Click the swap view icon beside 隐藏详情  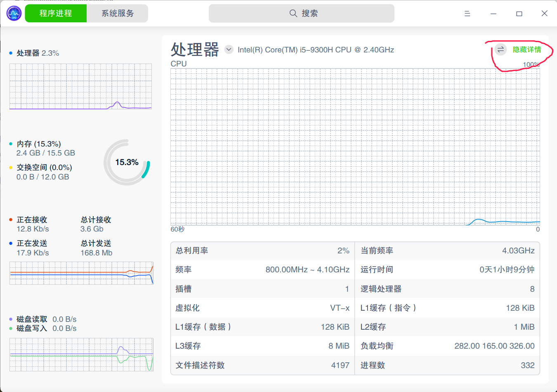(500, 50)
